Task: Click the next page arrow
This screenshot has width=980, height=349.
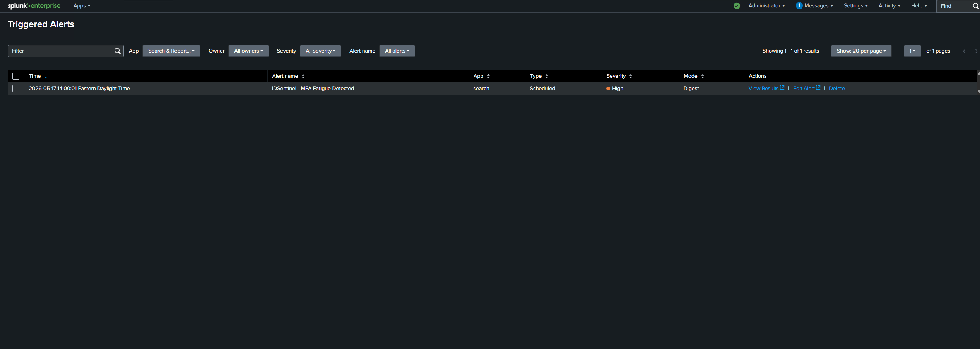Action: coord(976,51)
